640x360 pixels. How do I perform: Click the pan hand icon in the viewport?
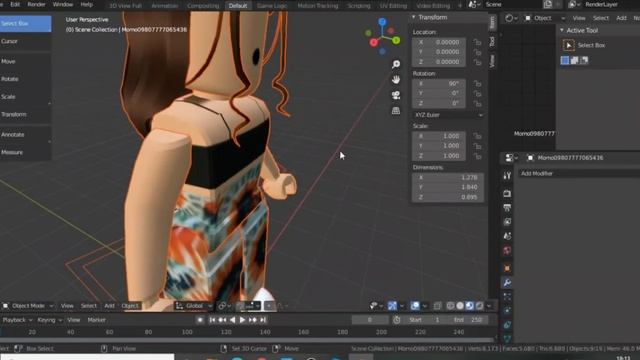[x=396, y=80]
